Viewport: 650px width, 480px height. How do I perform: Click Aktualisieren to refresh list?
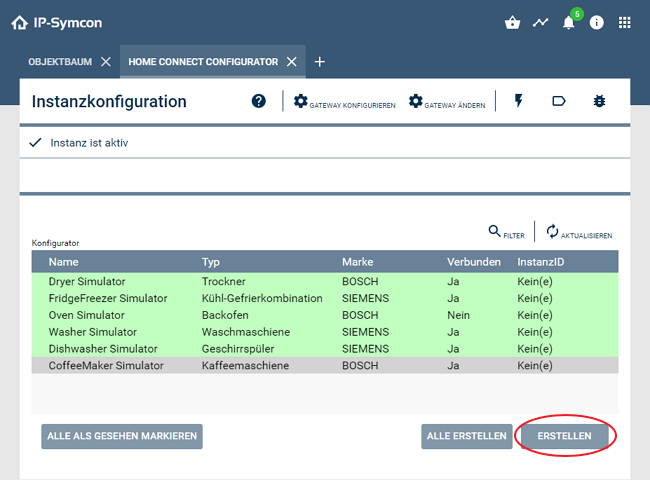pos(579,232)
